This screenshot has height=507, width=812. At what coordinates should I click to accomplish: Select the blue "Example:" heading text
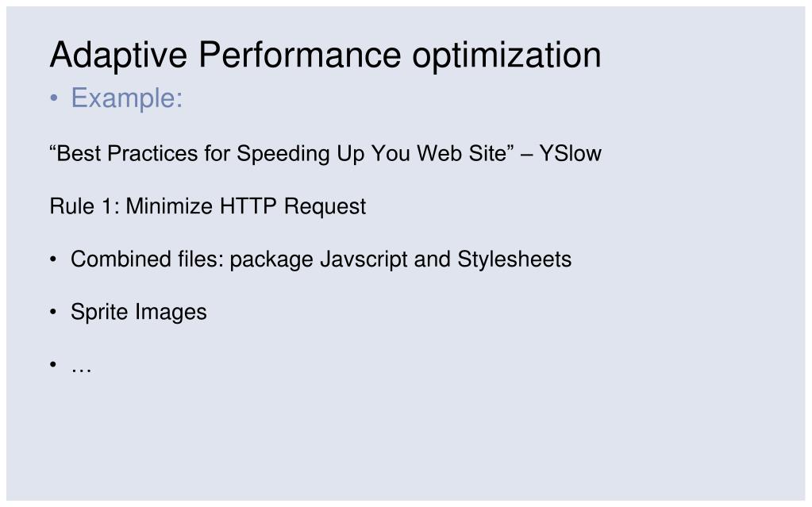(127, 98)
